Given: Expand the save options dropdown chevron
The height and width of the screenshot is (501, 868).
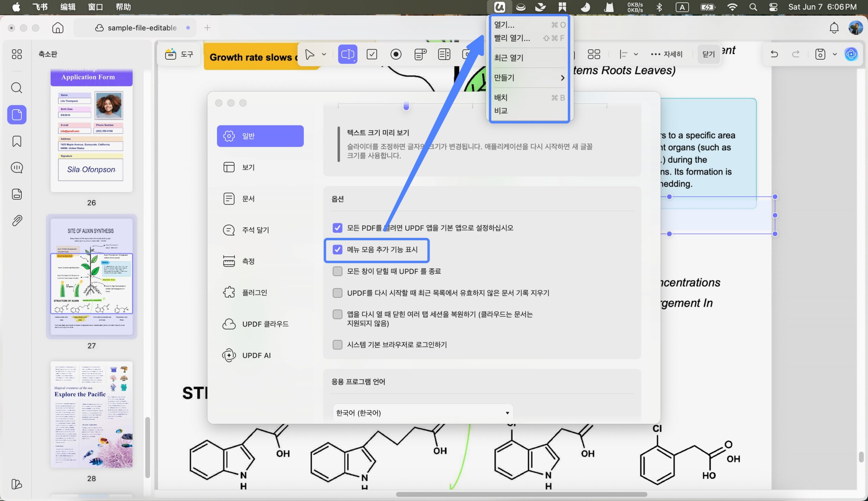Looking at the screenshot, I should pos(834,54).
